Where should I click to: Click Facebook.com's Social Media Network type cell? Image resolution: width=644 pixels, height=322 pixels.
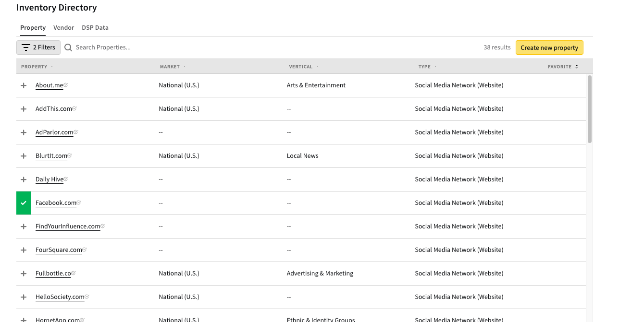(x=459, y=203)
